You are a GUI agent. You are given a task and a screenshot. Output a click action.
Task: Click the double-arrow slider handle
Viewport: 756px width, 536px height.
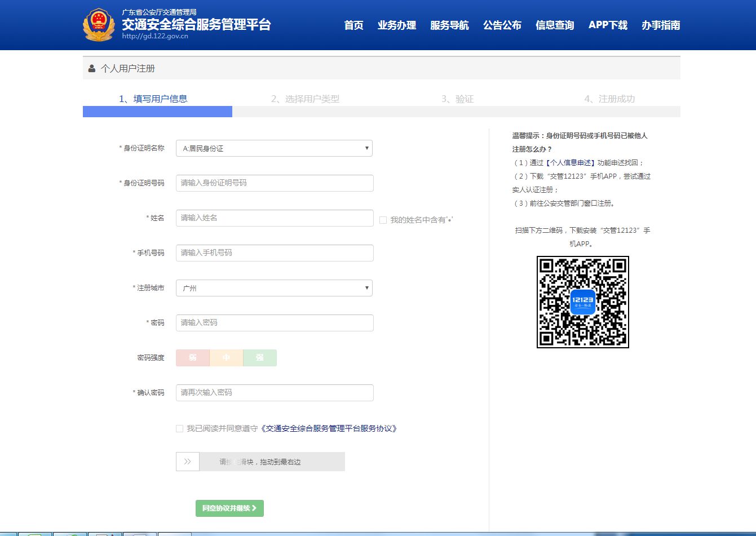tap(187, 462)
